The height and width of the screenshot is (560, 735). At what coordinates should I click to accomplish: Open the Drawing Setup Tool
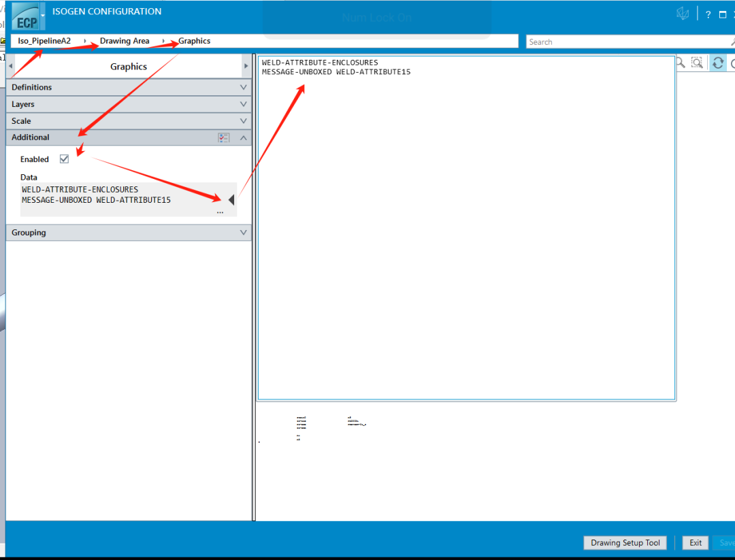(x=625, y=543)
